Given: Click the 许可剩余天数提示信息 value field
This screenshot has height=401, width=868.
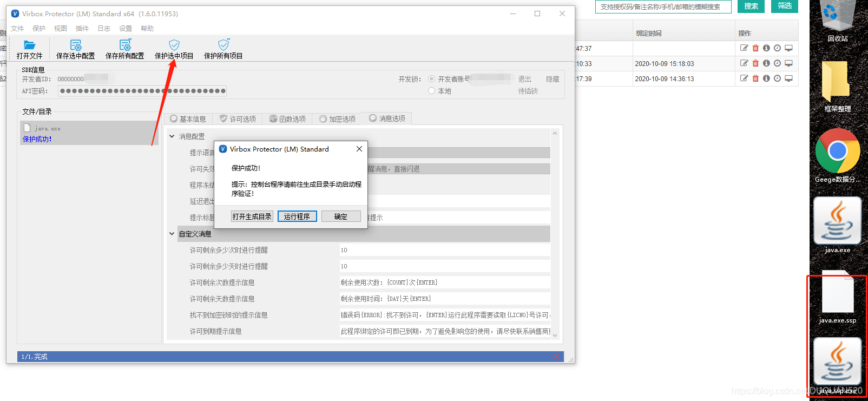Looking at the screenshot, I should [445, 299].
